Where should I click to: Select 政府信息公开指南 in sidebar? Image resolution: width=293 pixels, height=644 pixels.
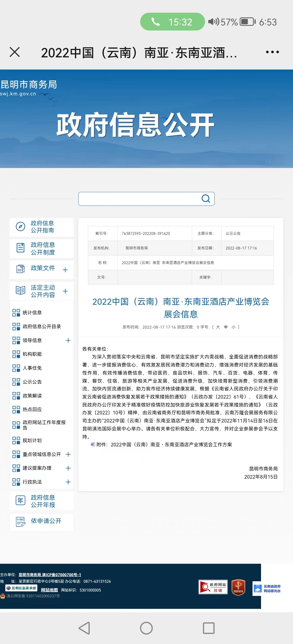[x=42, y=227]
